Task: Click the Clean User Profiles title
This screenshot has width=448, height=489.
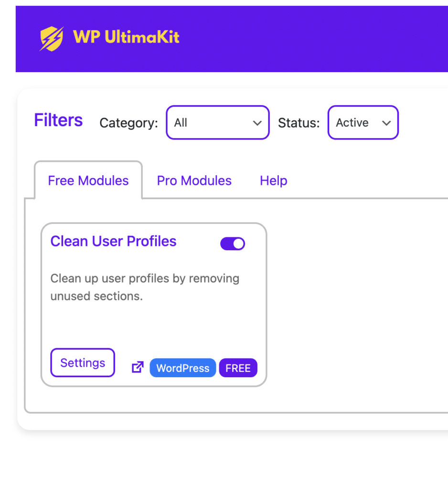Action: click(x=114, y=241)
